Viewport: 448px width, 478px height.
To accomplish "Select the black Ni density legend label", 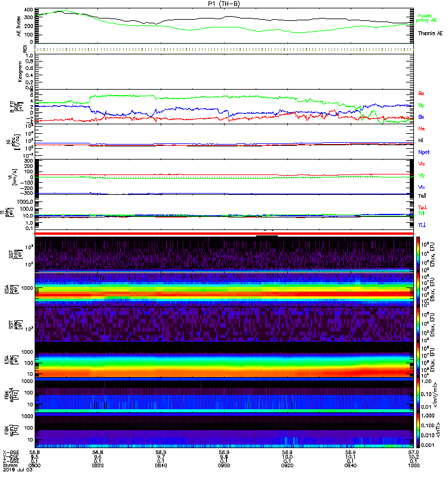I will [x=421, y=140].
